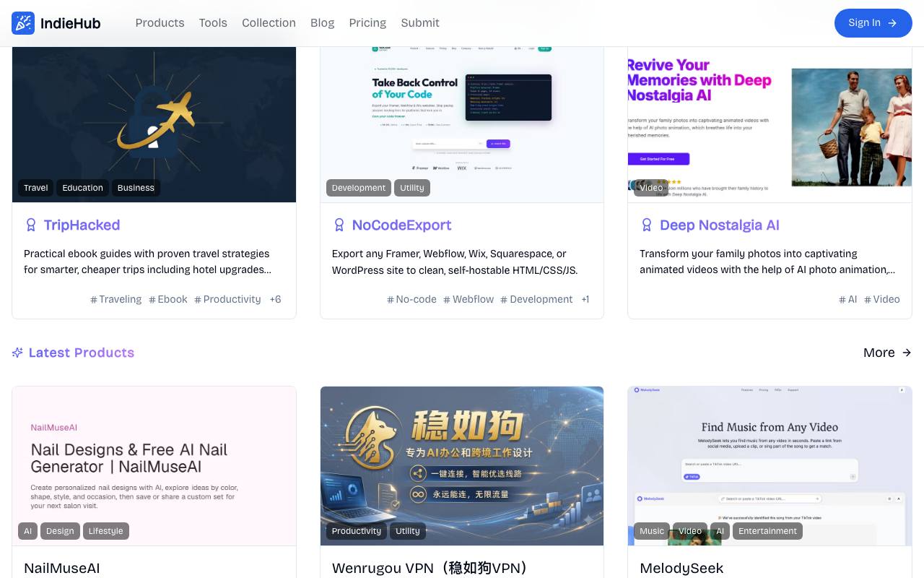The width and height of the screenshot is (924, 578).
Task: Click the #Webflow tag
Action: 468,299
